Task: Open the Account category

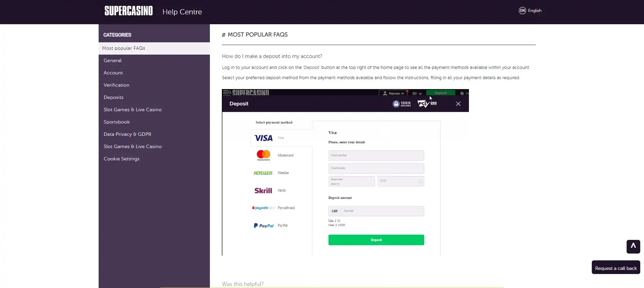Action: click(x=154, y=73)
